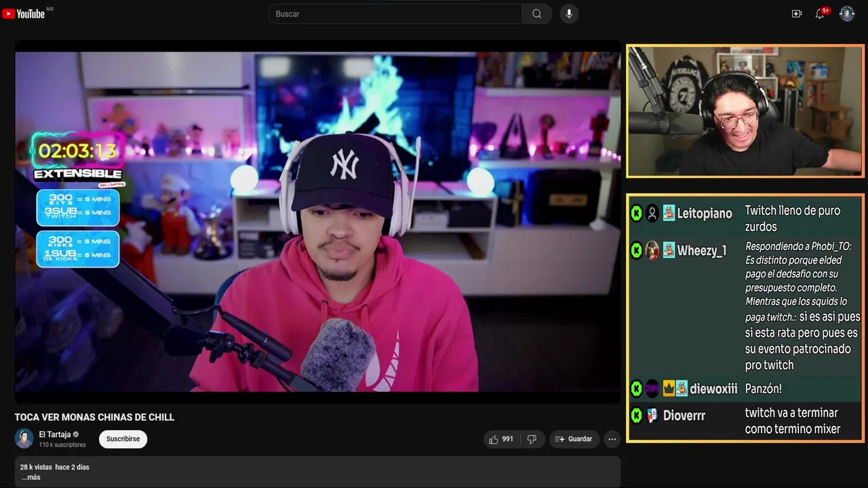This screenshot has width=868, height=488.
Task: Save video using Guardar button
Action: (574, 439)
